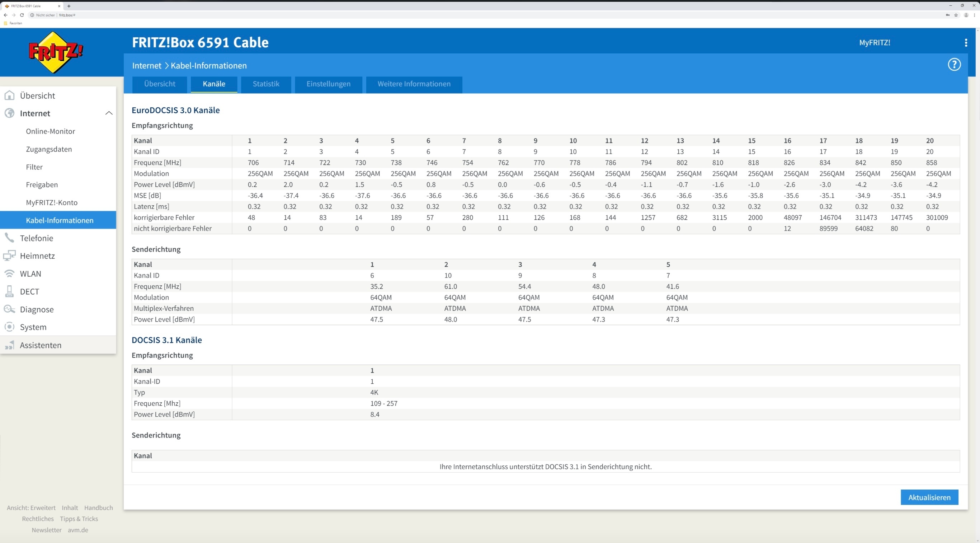Open Zugangsdaten in the sidebar
Screen dimensions: 980x543
(x=49, y=149)
